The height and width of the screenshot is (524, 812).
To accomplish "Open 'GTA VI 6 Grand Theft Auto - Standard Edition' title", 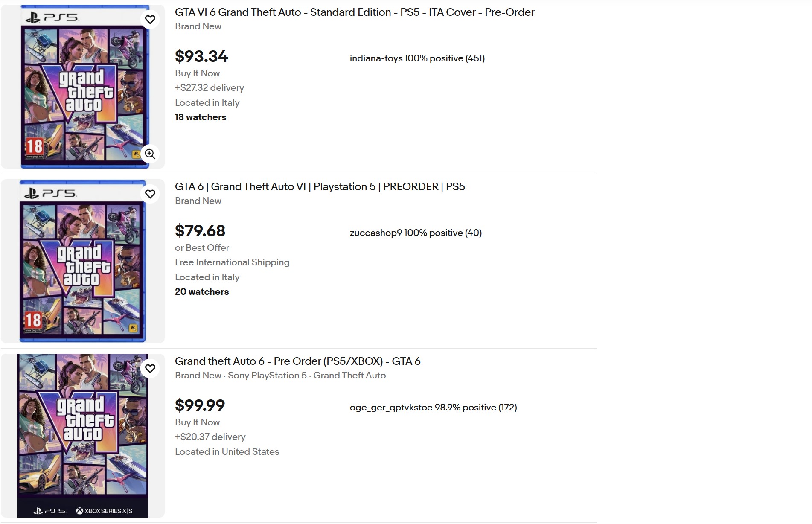I will coord(355,12).
